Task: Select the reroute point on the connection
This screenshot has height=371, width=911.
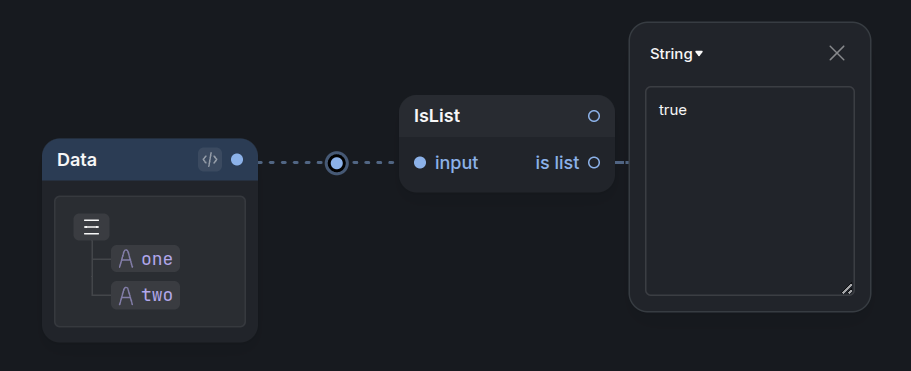Action: 336,163
